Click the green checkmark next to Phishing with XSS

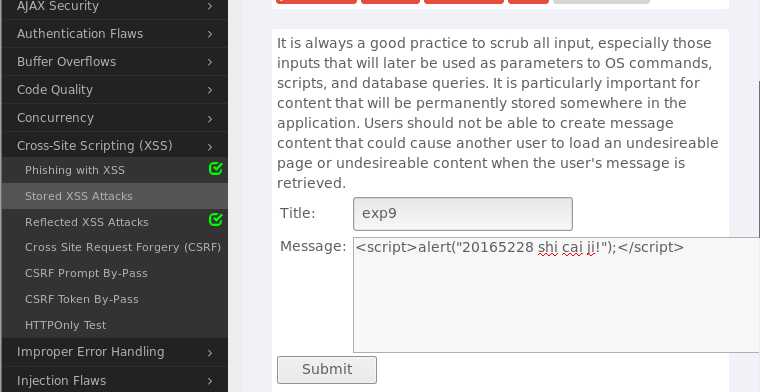215,169
